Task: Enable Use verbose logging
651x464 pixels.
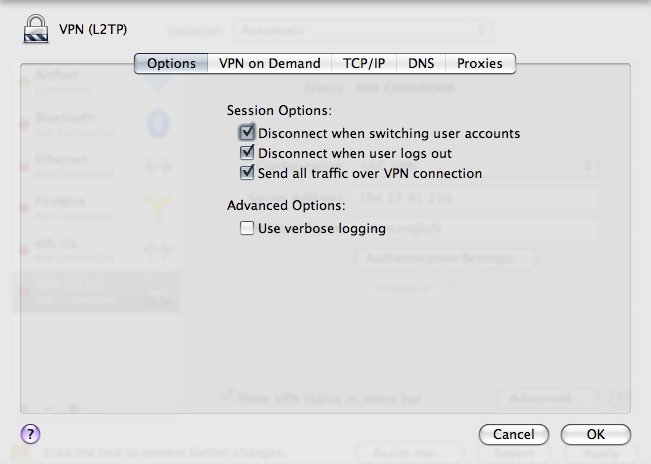Action: tap(247, 229)
